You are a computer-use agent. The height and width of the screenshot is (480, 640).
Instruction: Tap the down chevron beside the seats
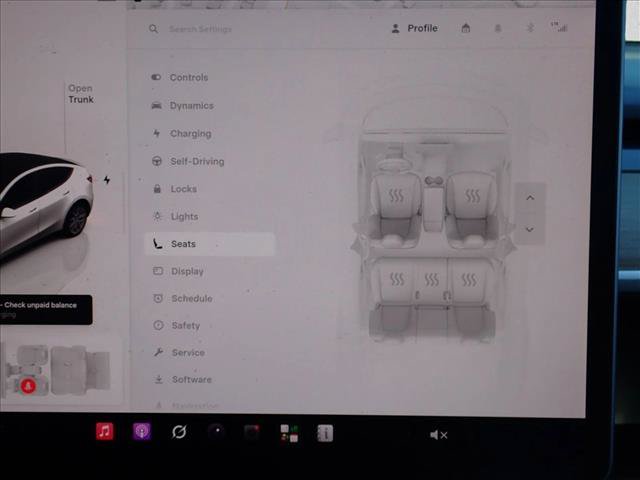(530, 229)
